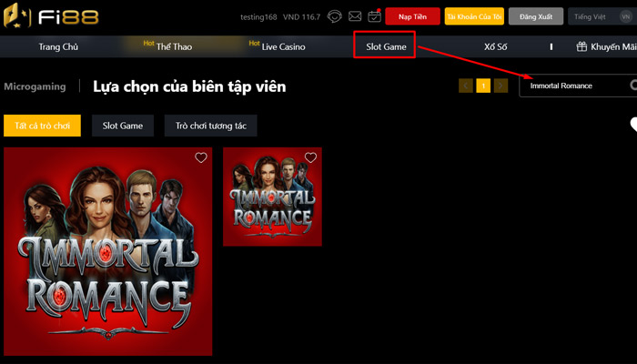Open the mail envelope icon
Screen dimensions: 637x364
tap(355, 16)
